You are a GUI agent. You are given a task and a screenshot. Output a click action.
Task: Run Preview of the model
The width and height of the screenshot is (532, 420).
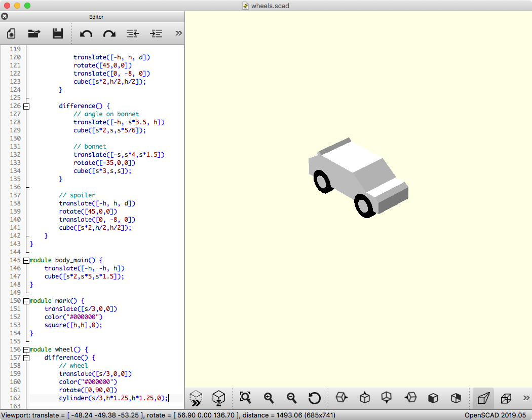(x=196, y=398)
